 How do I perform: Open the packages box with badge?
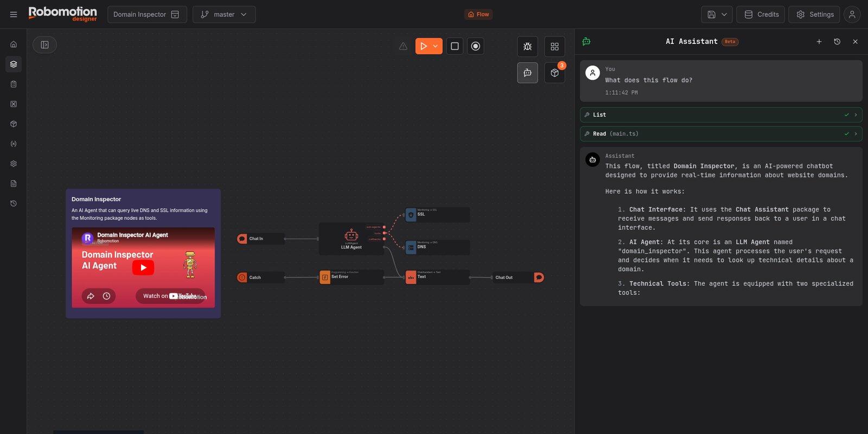click(554, 73)
